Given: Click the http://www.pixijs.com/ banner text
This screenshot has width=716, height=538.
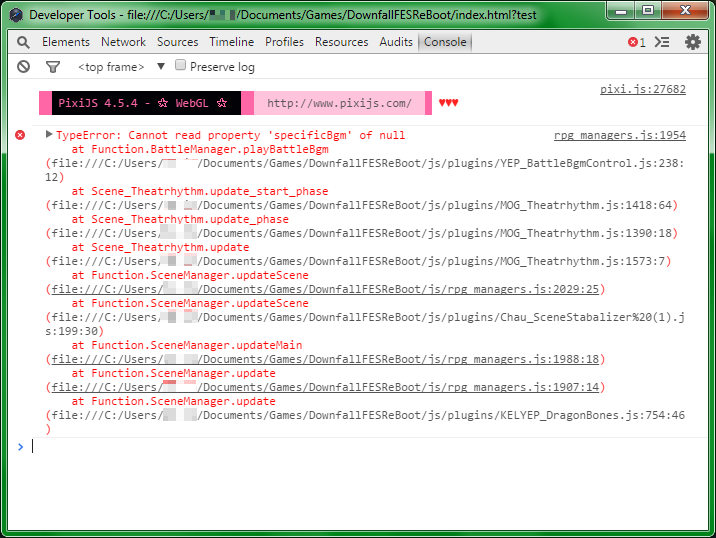Looking at the screenshot, I should click(339, 103).
